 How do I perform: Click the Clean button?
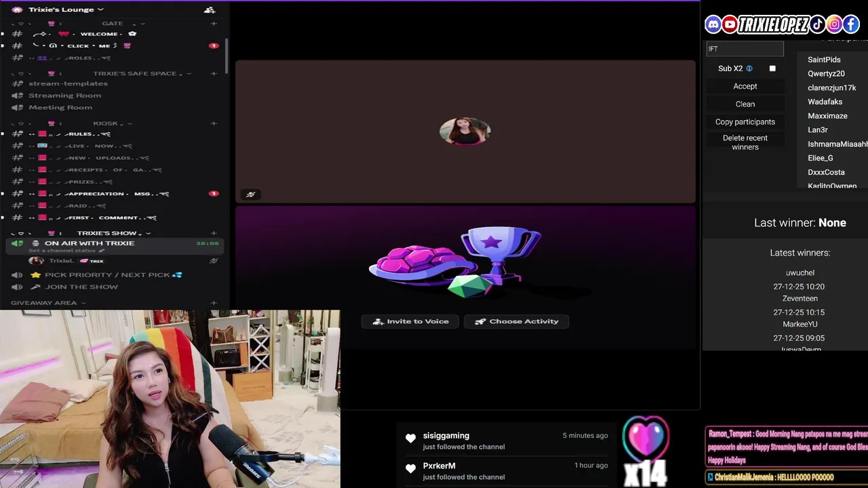745,104
